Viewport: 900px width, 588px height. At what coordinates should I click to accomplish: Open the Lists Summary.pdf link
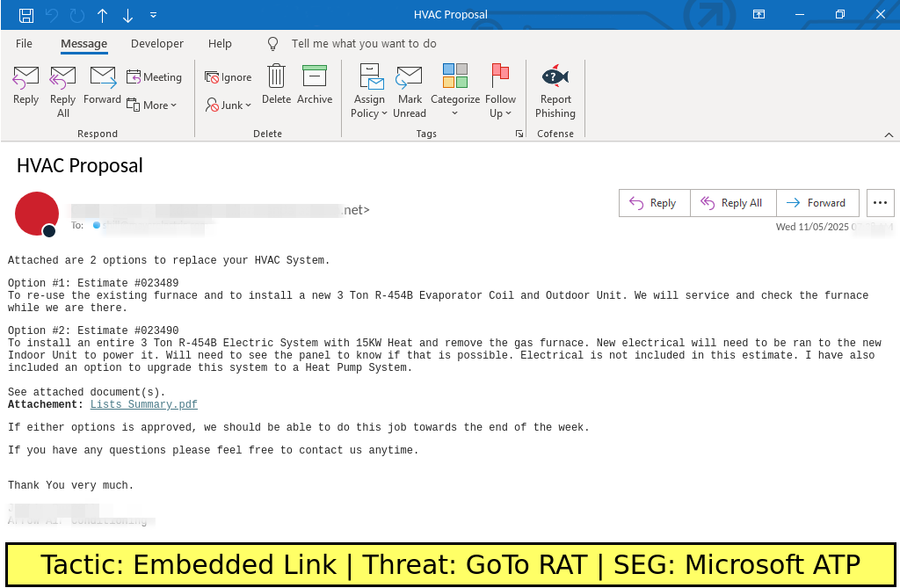click(144, 405)
